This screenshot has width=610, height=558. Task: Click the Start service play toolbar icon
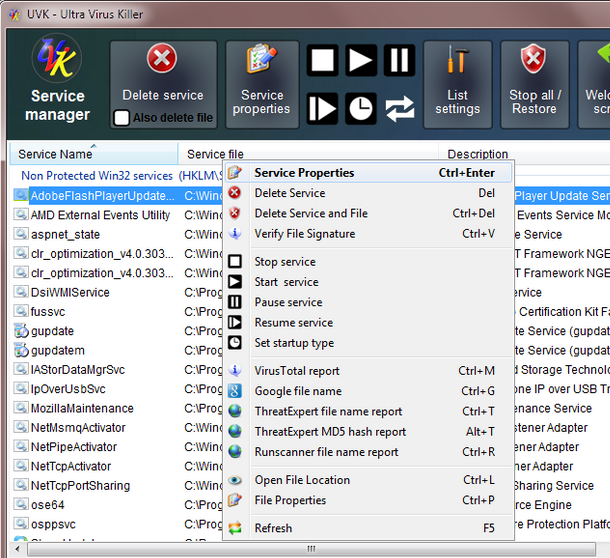coord(361,60)
